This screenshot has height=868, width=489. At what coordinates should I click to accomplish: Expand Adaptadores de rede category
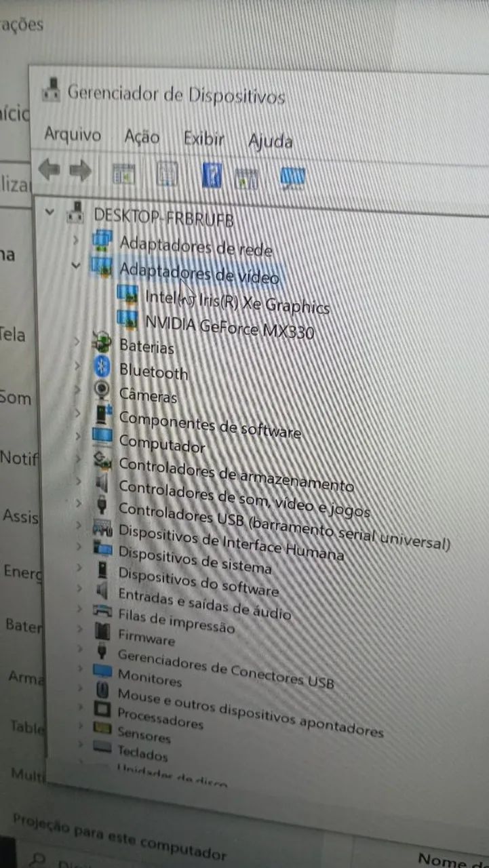[75, 239]
